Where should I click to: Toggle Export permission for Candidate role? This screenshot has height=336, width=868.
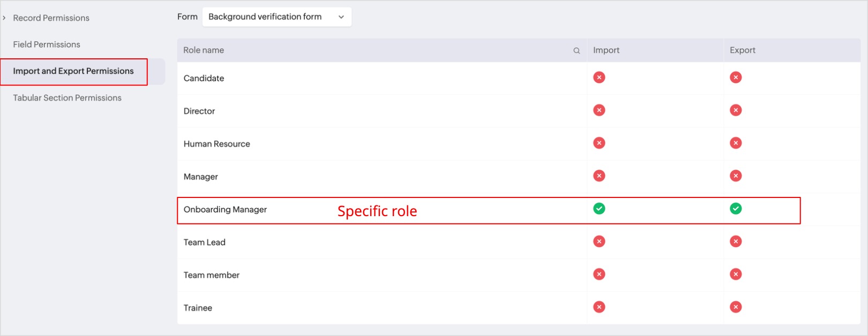(736, 78)
